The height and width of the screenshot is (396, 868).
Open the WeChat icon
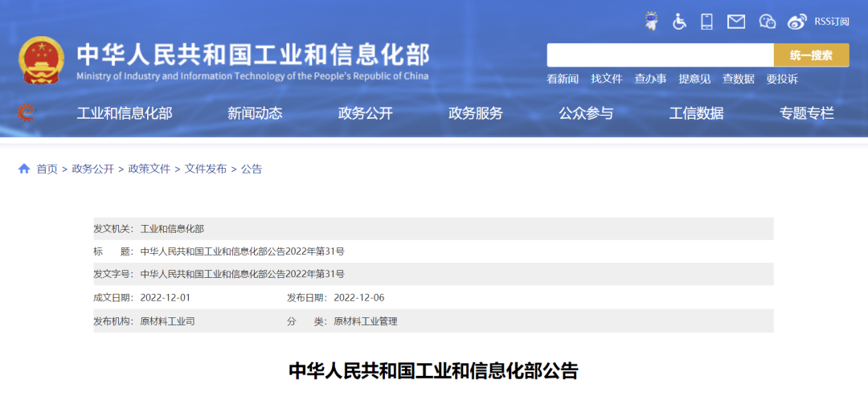click(x=767, y=22)
